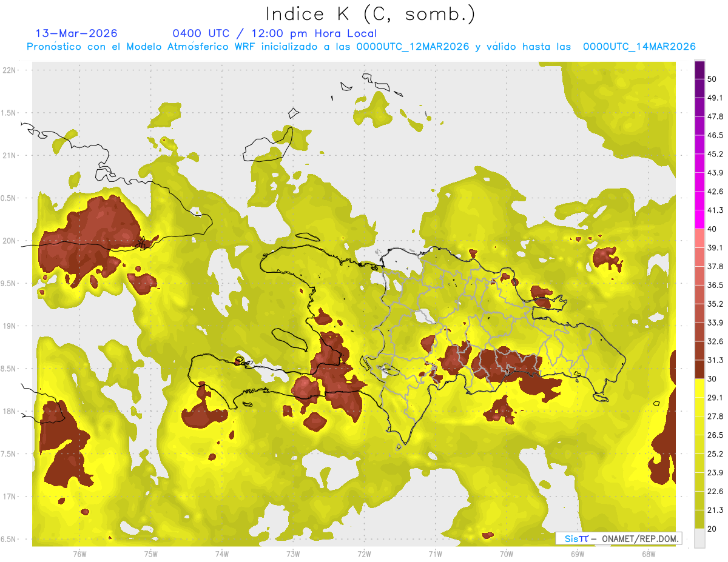
Task: Click the longitude label '74W'
Action: click(x=222, y=554)
